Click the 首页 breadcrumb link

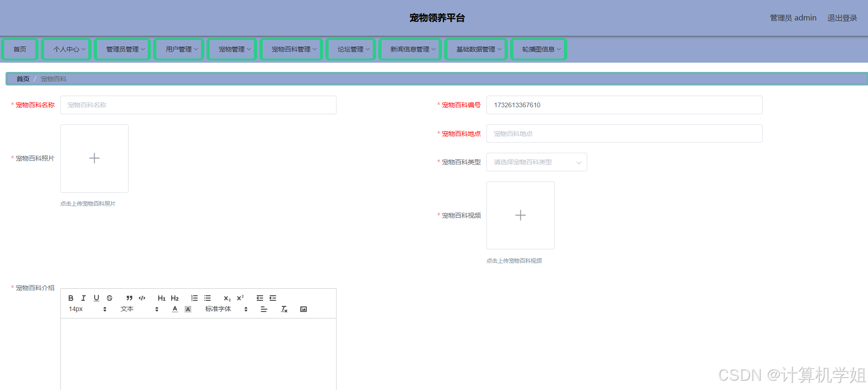[23, 79]
